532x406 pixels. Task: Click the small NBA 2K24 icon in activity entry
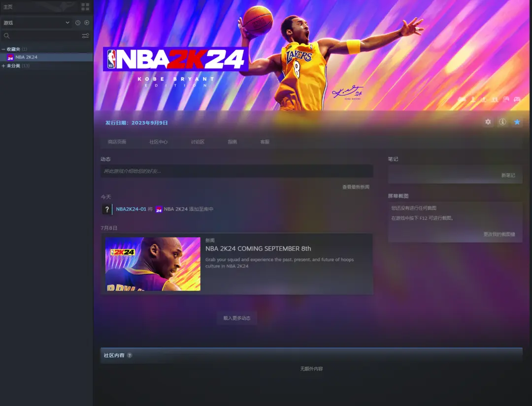tap(159, 209)
